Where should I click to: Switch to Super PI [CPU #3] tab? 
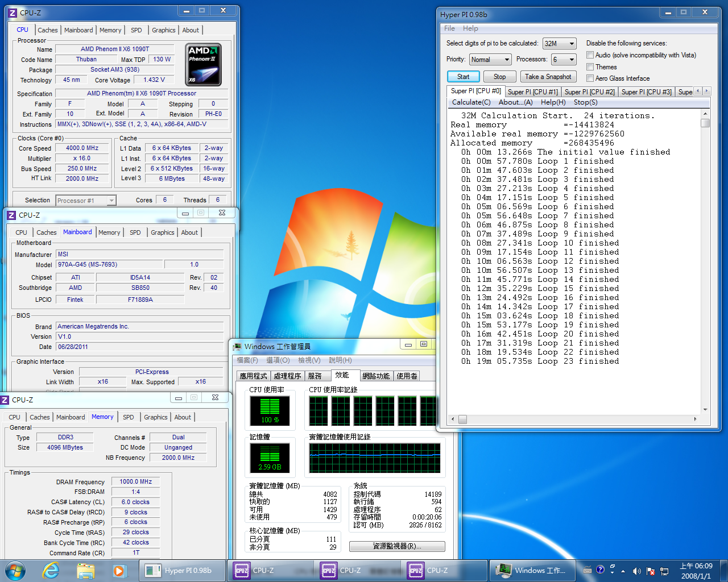click(646, 92)
